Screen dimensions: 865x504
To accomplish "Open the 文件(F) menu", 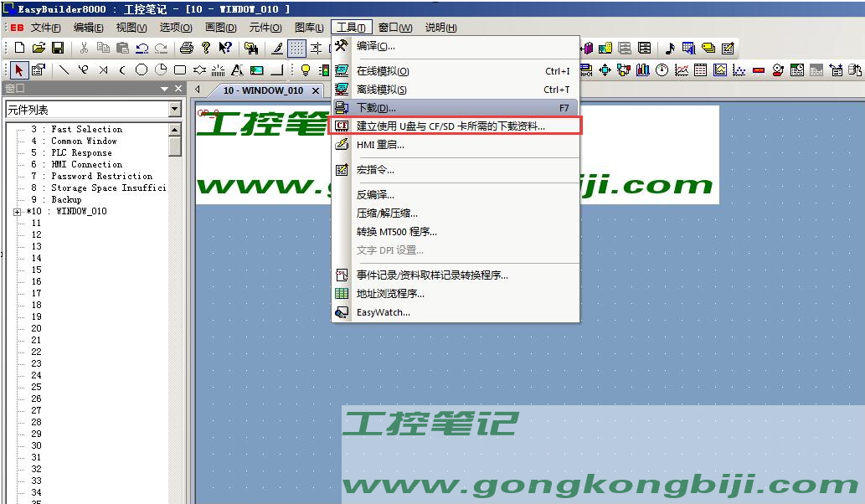I will [45, 28].
